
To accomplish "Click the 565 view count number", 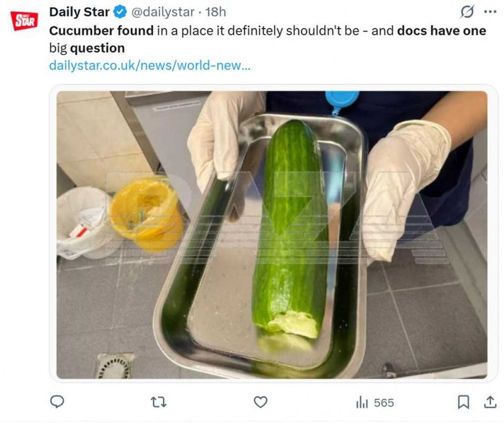I will tap(384, 402).
